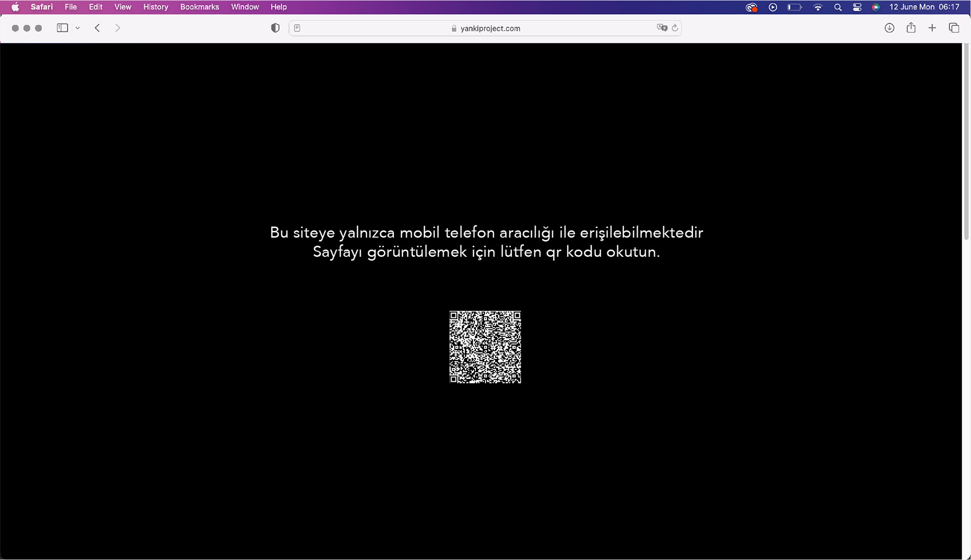Screen dimensions: 971x560
Task: Open the Edit menu
Action: pyautogui.click(x=96, y=7)
